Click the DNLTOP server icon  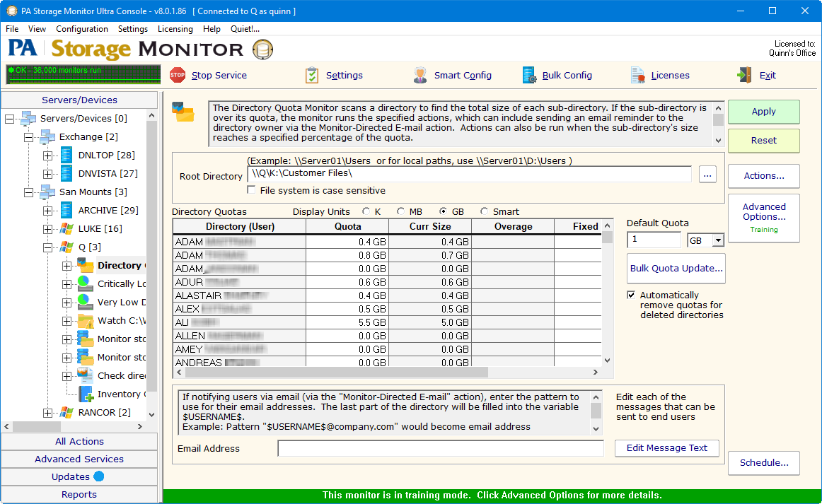[66, 155]
